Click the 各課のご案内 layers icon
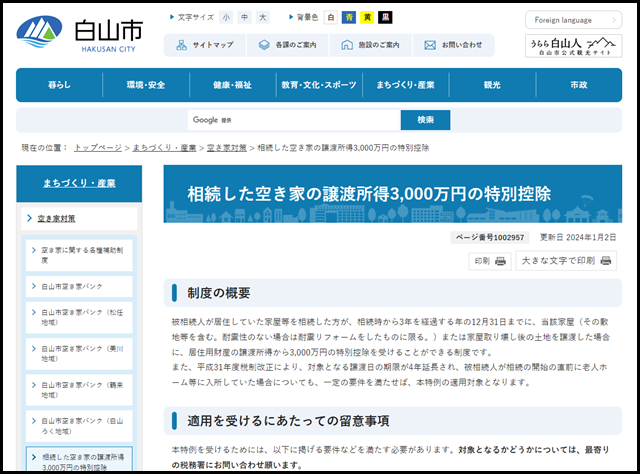Image resolution: width=640 pixels, height=474 pixels. click(x=264, y=45)
